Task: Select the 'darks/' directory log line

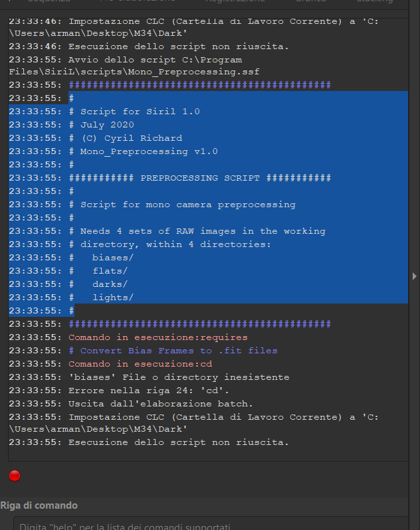Action: pyautogui.click(x=110, y=284)
